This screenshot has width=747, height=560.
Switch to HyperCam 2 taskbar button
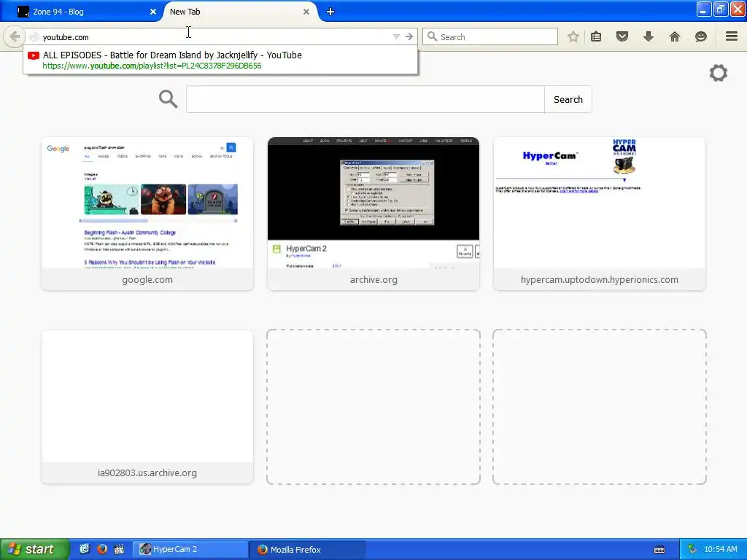click(190, 550)
